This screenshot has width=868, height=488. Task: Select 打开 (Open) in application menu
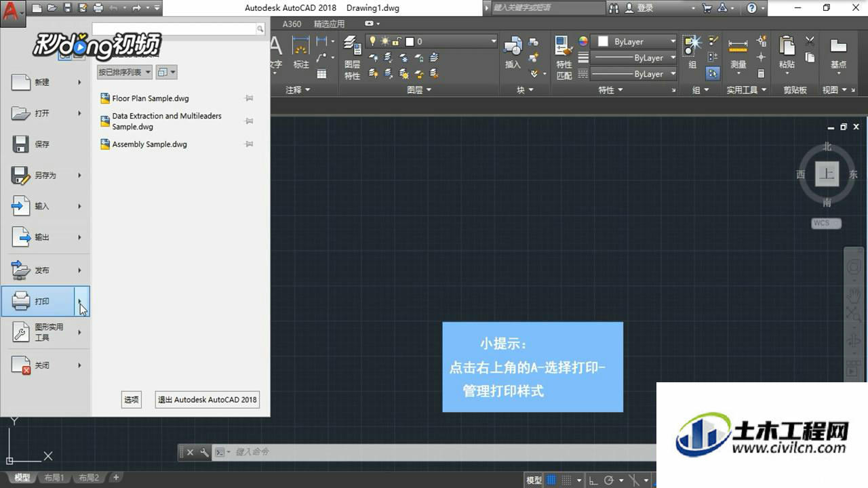pos(45,113)
